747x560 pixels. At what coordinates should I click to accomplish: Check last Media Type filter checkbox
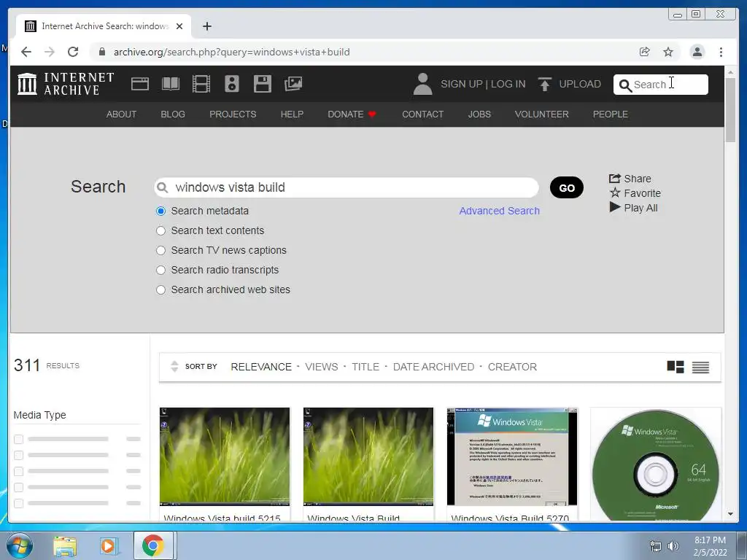[x=18, y=503]
